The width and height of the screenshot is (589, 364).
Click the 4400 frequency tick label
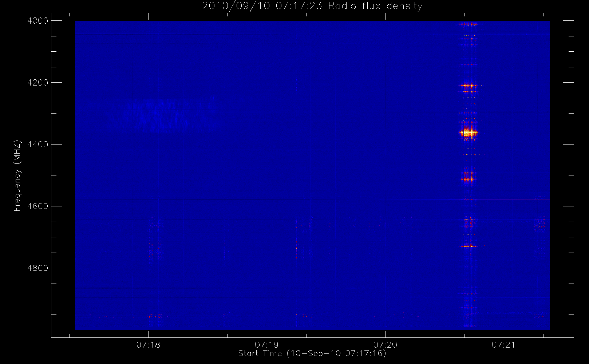(38, 145)
